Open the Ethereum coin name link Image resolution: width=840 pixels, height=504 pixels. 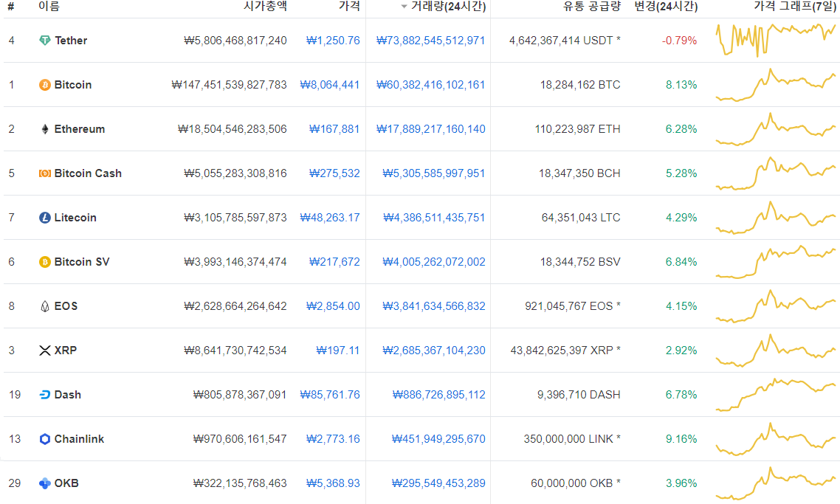tap(79, 129)
